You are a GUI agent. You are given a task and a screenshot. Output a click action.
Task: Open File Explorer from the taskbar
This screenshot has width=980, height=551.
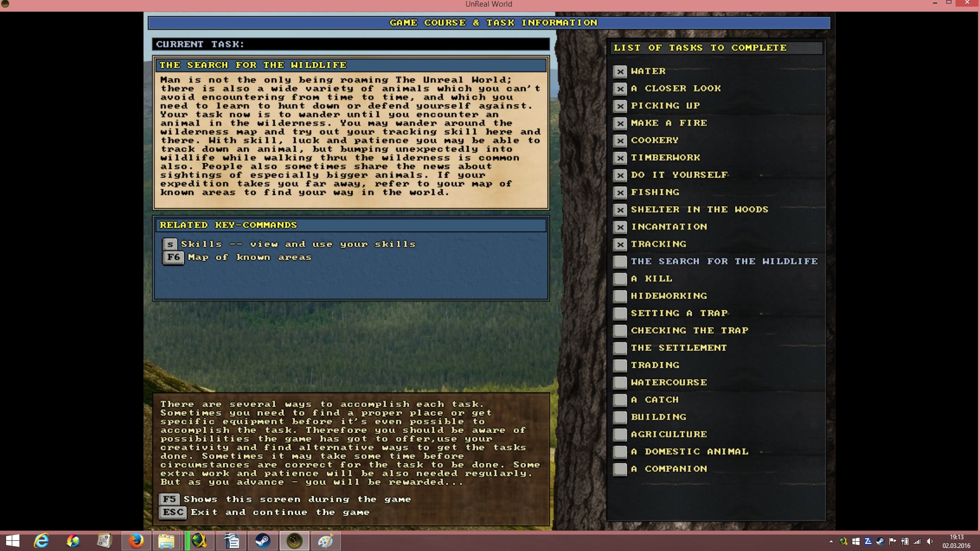(x=166, y=541)
